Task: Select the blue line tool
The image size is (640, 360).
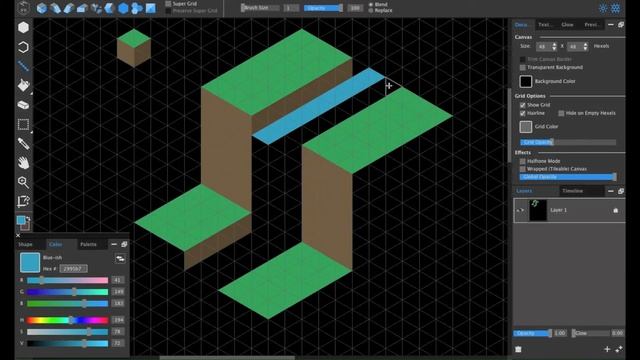Action: pyautogui.click(x=23, y=66)
